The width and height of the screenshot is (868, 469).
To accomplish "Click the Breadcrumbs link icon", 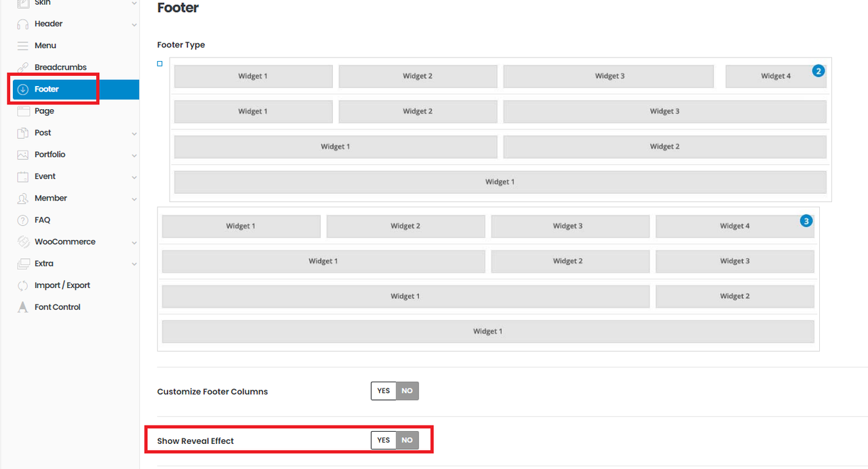I will (x=23, y=67).
